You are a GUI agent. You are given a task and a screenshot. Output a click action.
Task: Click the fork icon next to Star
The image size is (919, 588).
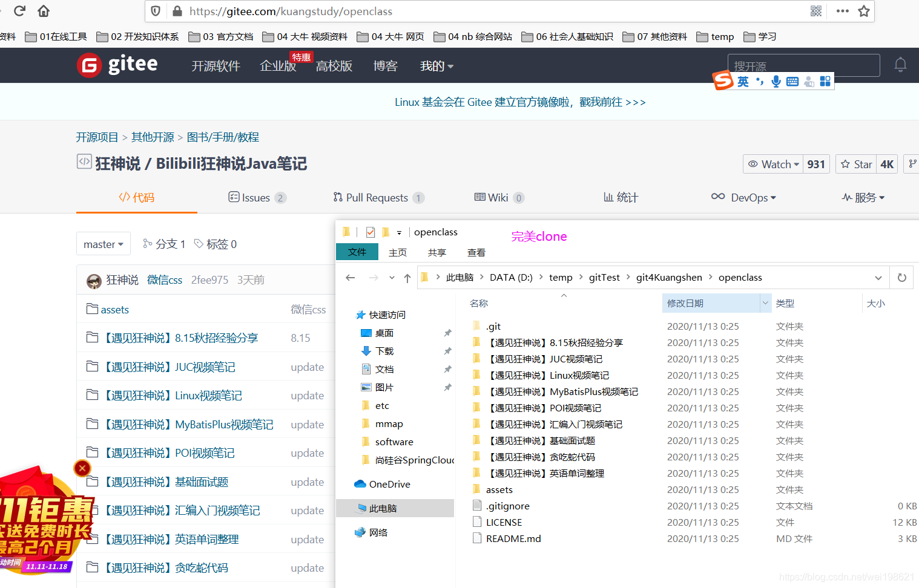coord(912,164)
